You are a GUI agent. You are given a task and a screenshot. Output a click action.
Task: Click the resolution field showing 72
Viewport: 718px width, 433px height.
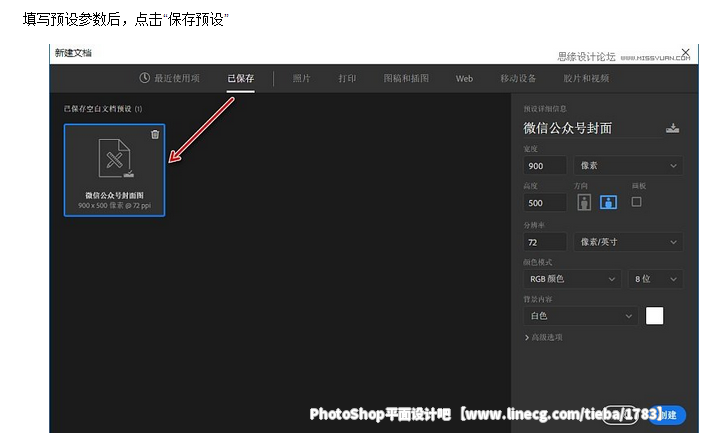click(545, 242)
